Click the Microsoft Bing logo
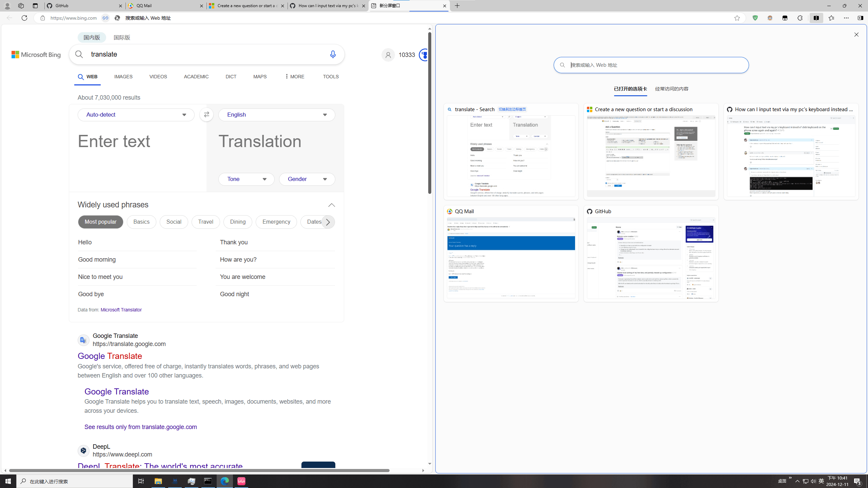Screen dimensions: 868x488 coord(36,54)
